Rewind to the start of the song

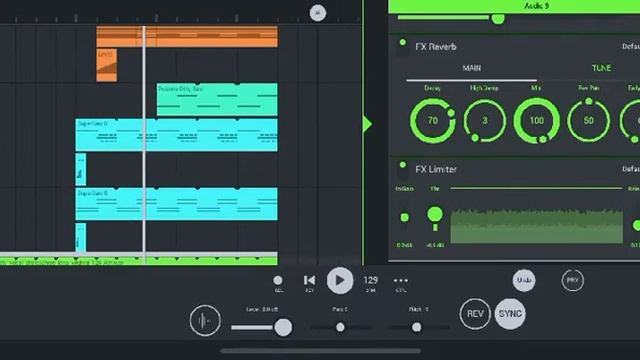(309, 280)
